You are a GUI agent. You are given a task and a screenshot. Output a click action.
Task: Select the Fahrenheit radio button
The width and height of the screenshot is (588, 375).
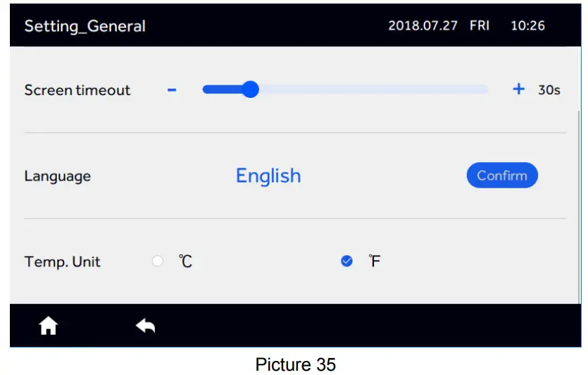pos(346,262)
